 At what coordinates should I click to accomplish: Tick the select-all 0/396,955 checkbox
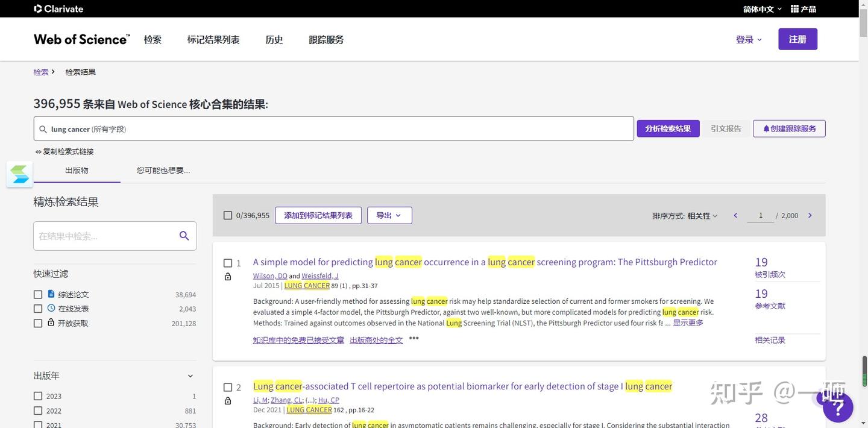tap(228, 215)
